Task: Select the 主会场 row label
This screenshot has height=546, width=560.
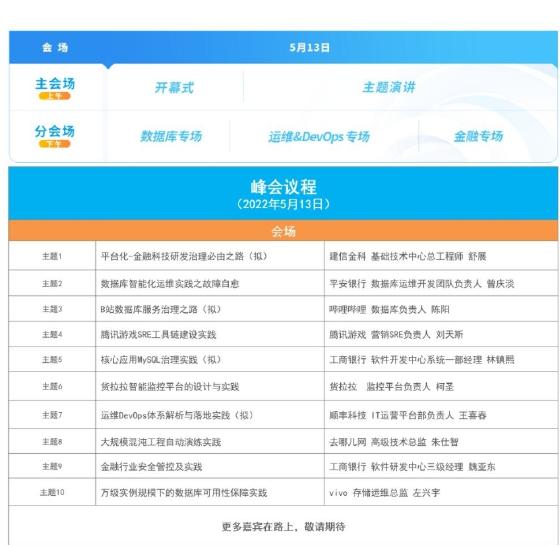Action: (55, 84)
